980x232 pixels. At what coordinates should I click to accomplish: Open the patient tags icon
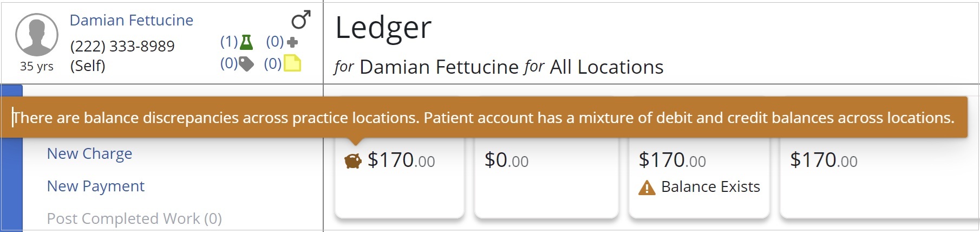pyautogui.click(x=246, y=64)
